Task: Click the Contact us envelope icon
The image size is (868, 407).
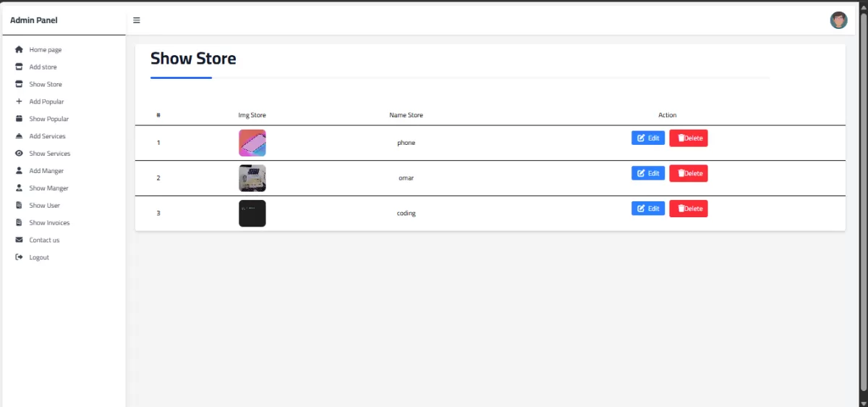Action: (x=20, y=240)
